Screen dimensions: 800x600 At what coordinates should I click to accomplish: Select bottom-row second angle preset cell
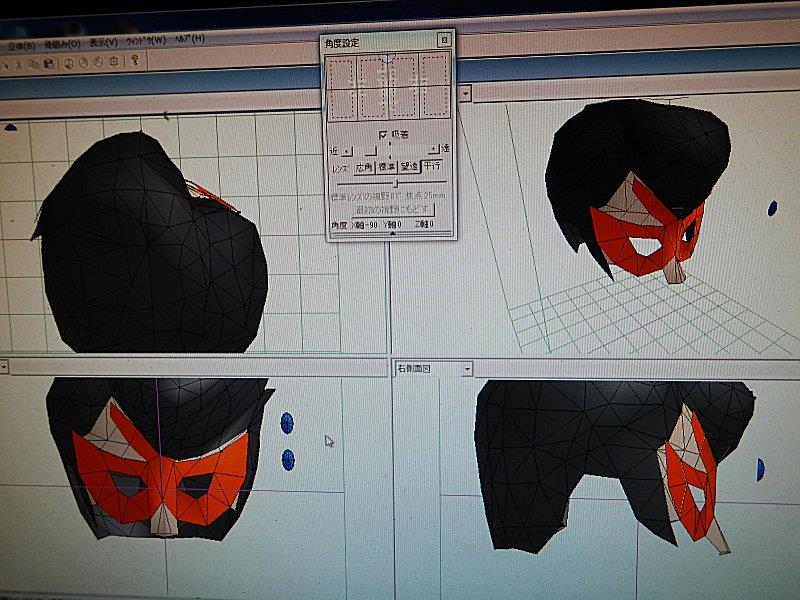tap(373, 104)
